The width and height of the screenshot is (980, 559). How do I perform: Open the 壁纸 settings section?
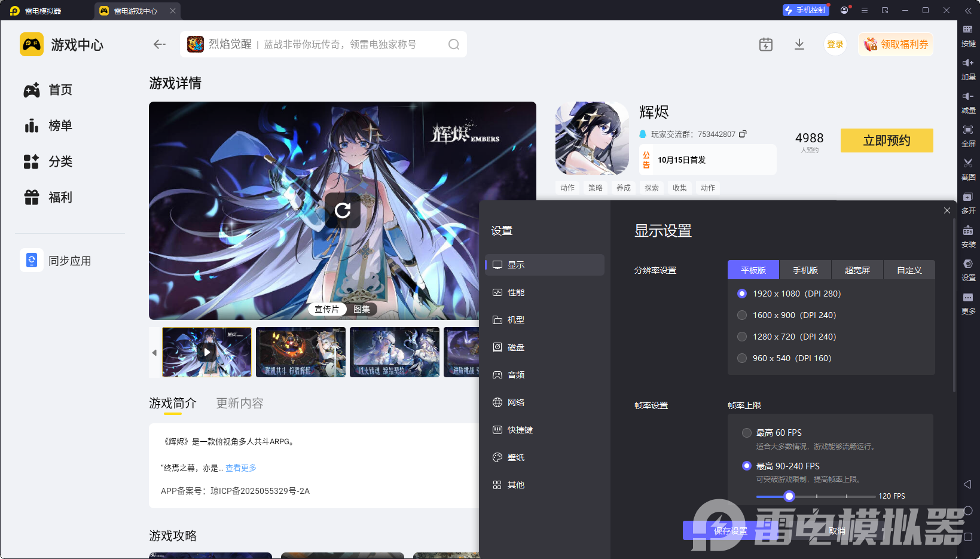[515, 457]
